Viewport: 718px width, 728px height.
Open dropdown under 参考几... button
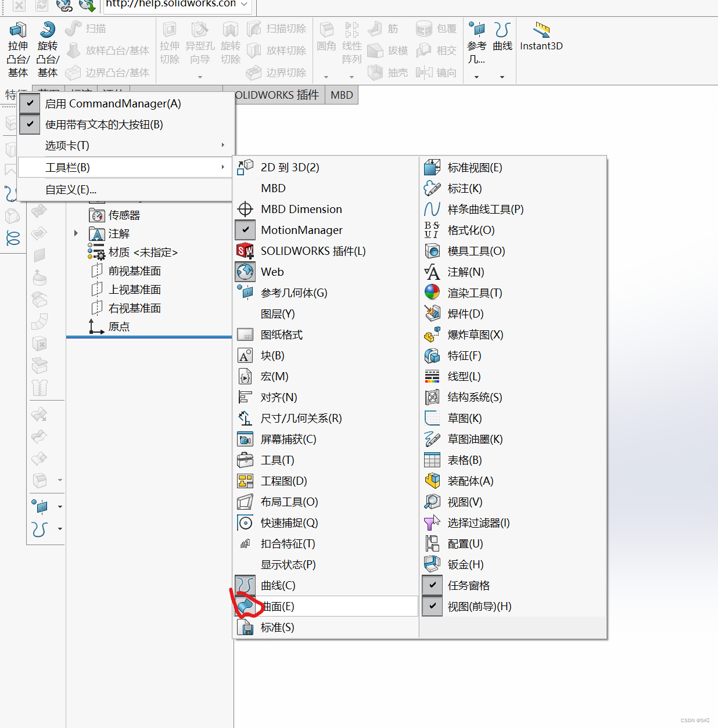(476, 77)
